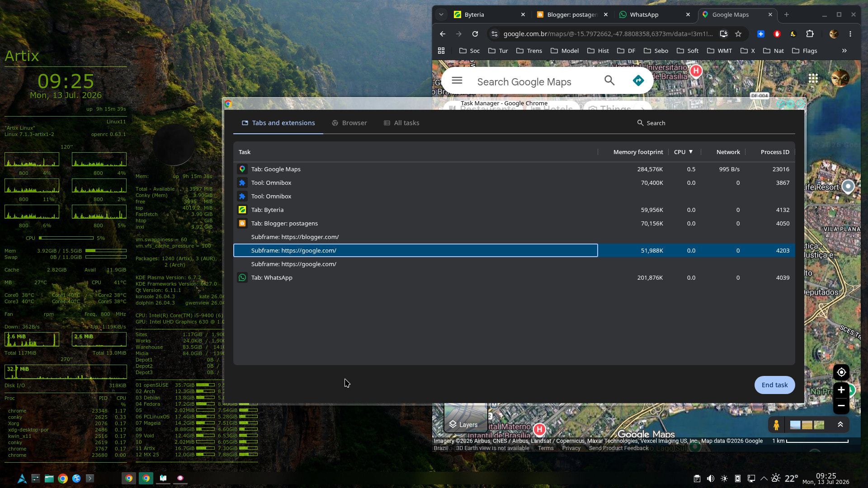
Task: Open the bookmarks bar apps grid
Action: pyautogui.click(x=441, y=51)
